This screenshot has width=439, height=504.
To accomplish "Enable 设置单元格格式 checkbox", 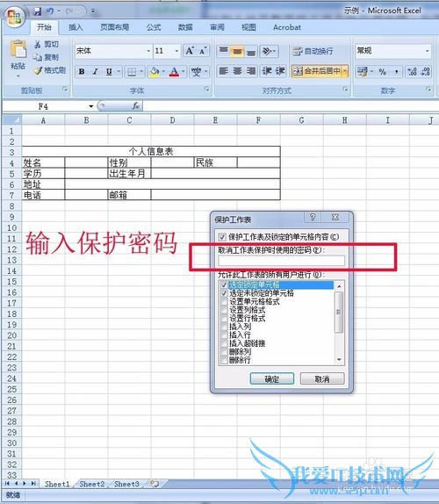I will (x=224, y=301).
